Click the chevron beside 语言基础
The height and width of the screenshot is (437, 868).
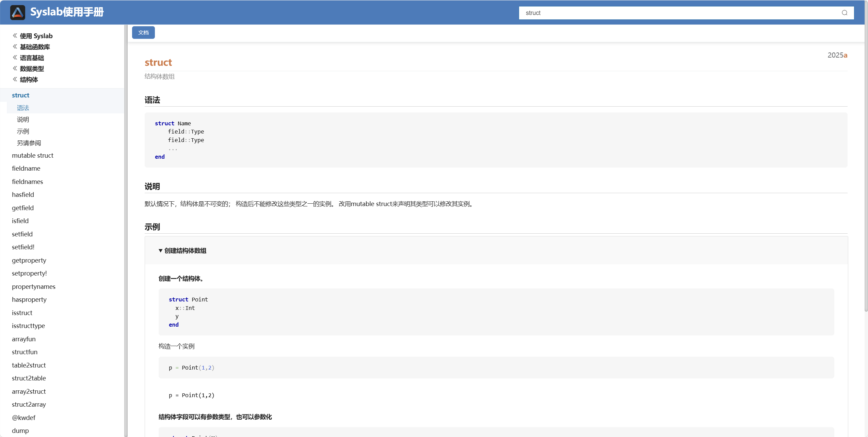tap(15, 57)
